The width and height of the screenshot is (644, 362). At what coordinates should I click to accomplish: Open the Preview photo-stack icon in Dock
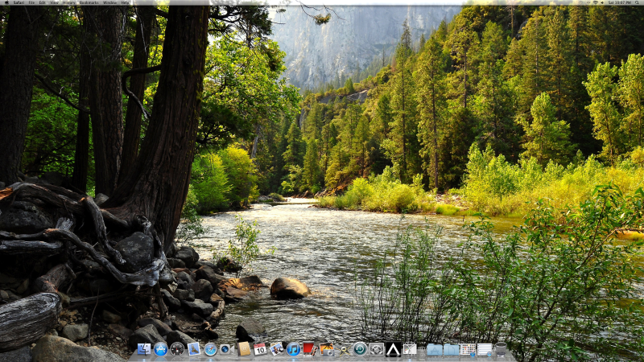(x=276, y=349)
